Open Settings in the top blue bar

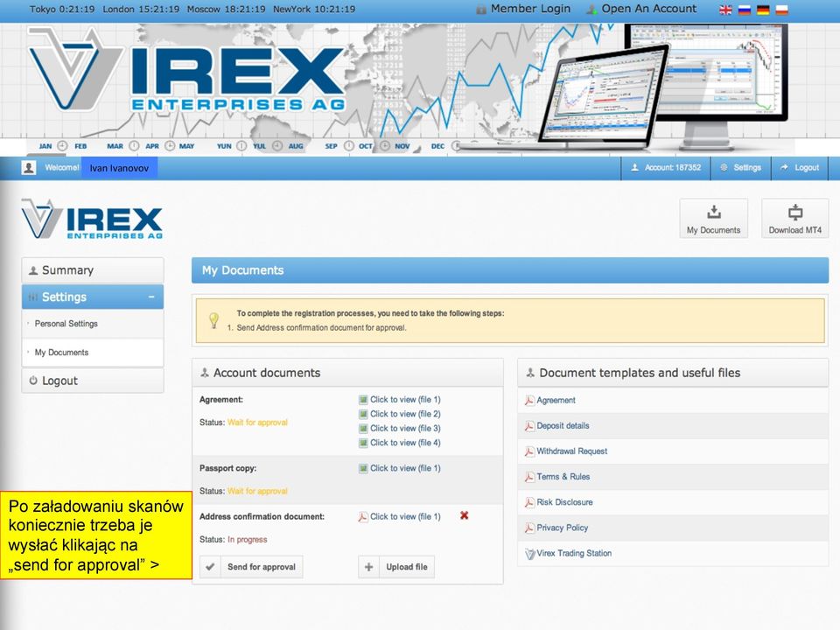[741, 168]
